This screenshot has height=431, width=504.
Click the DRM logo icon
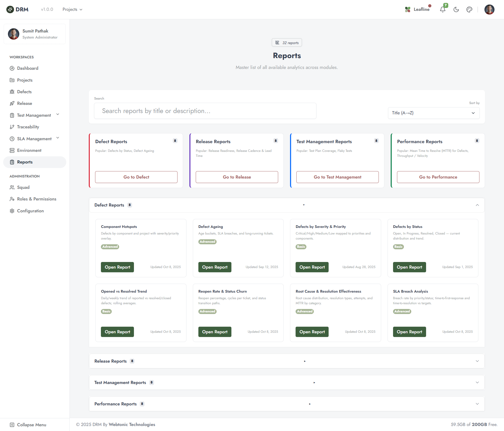click(x=11, y=9)
